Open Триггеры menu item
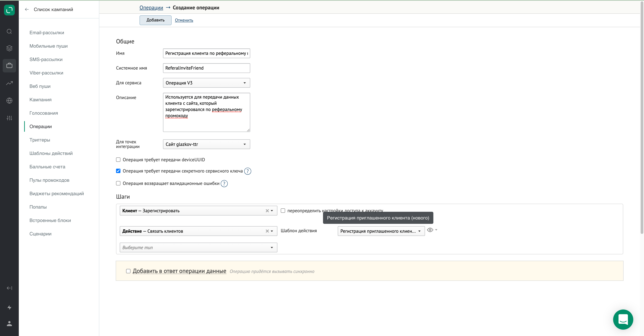The image size is (644, 336). pyautogui.click(x=40, y=140)
